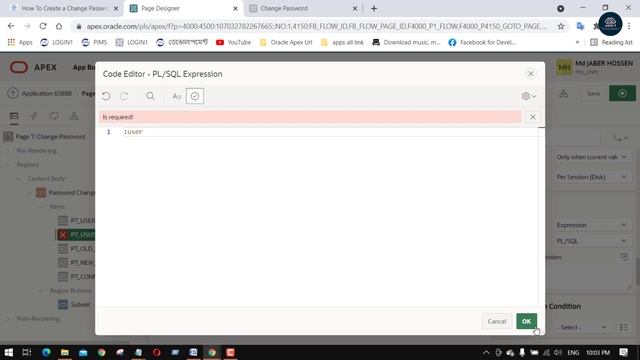Click the Undo icon in Code Editor
The width and height of the screenshot is (640, 360).
point(106,96)
